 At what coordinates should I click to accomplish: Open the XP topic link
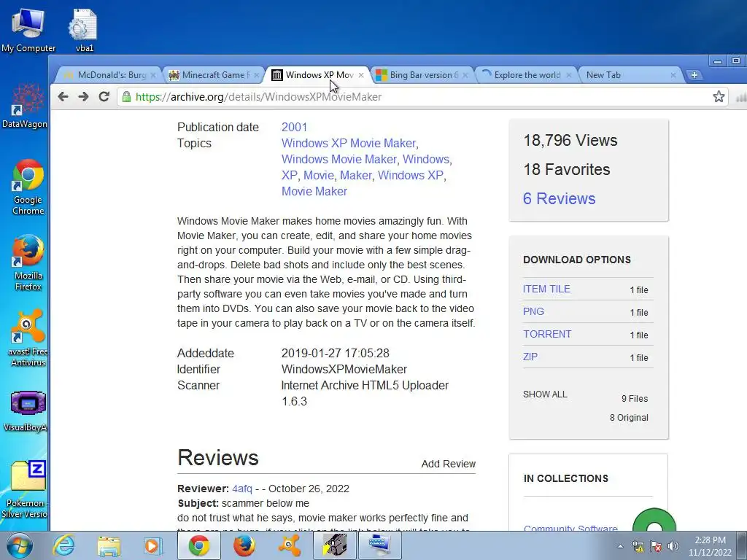pyautogui.click(x=289, y=175)
